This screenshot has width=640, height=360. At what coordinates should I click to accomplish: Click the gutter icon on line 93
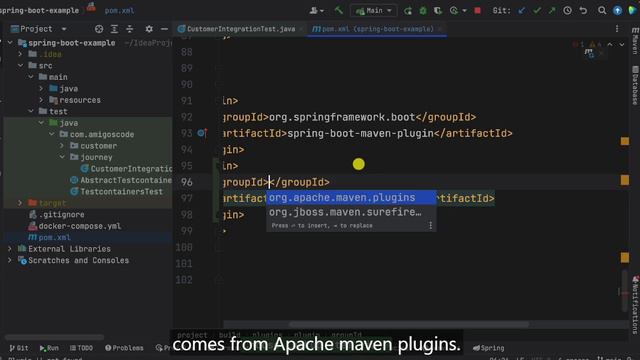pyautogui.click(x=202, y=133)
